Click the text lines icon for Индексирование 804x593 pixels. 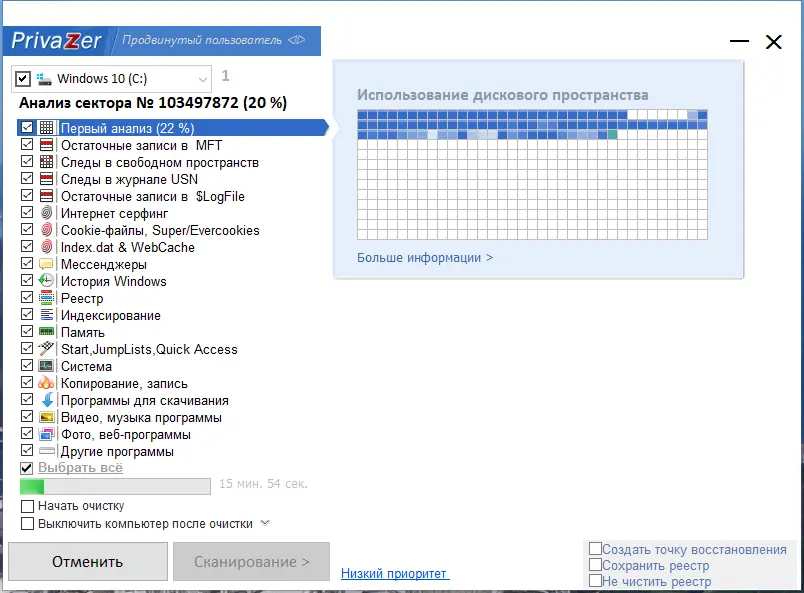46,314
